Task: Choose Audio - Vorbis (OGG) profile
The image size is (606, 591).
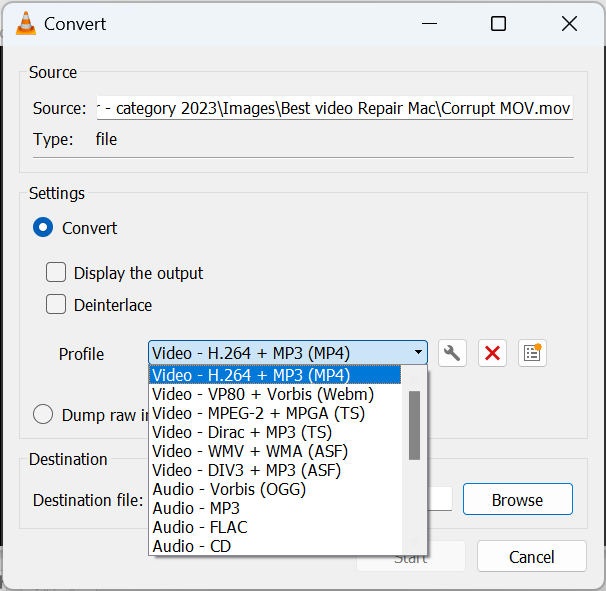Action: (x=275, y=489)
